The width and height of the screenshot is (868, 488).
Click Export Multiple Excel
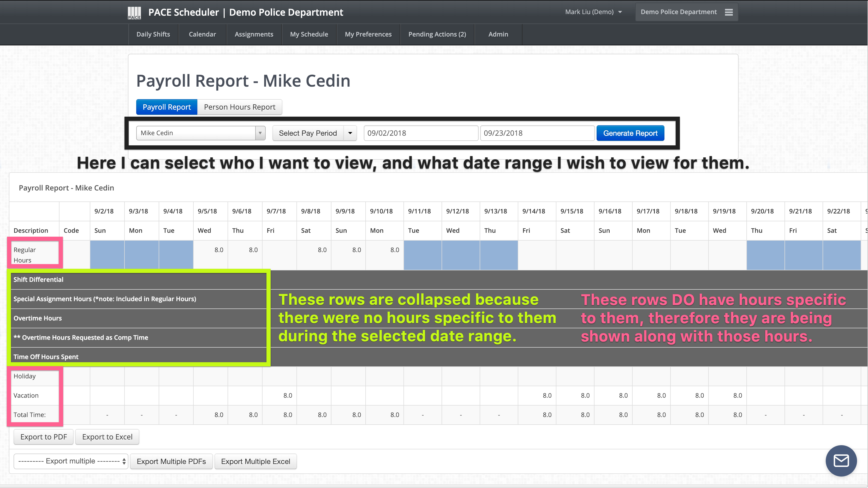point(255,461)
